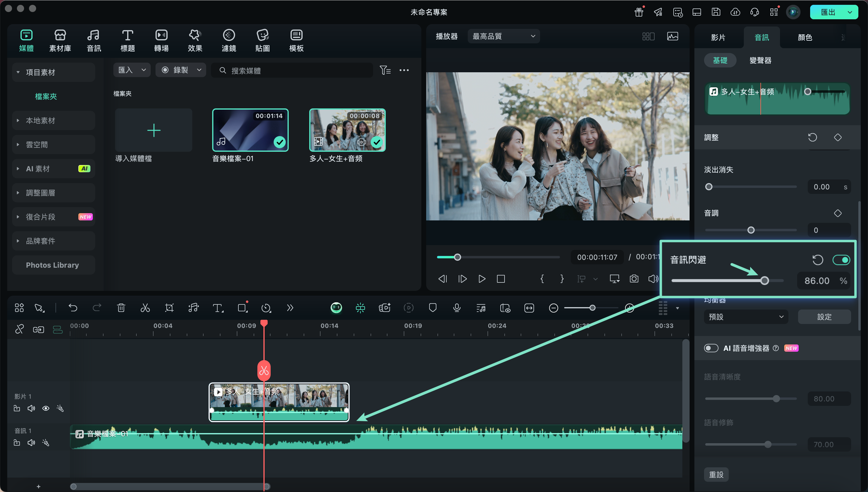Screen dimensions: 868x492
Task: Open the 預設 equalizer preset dropdown
Action: 746,317
